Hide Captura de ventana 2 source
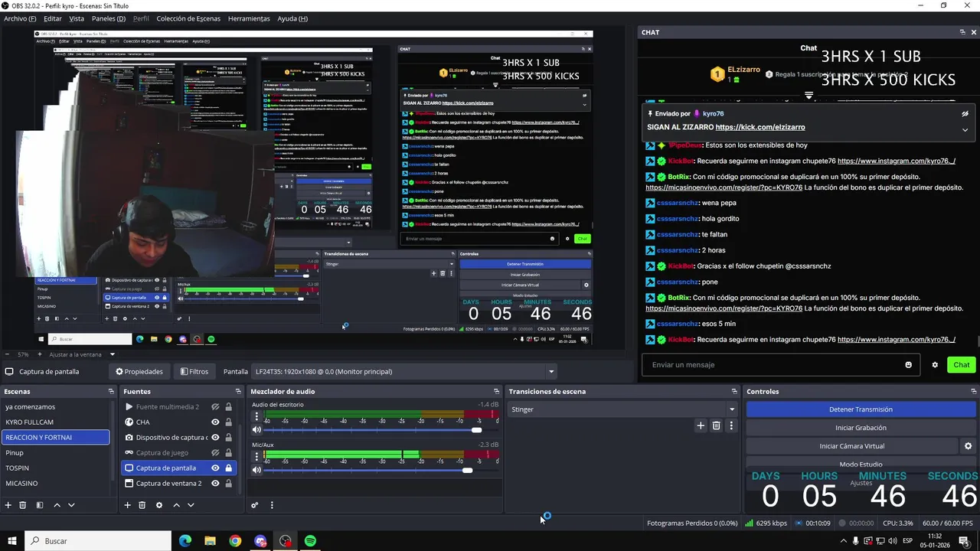980x551 pixels. tap(215, 483)
